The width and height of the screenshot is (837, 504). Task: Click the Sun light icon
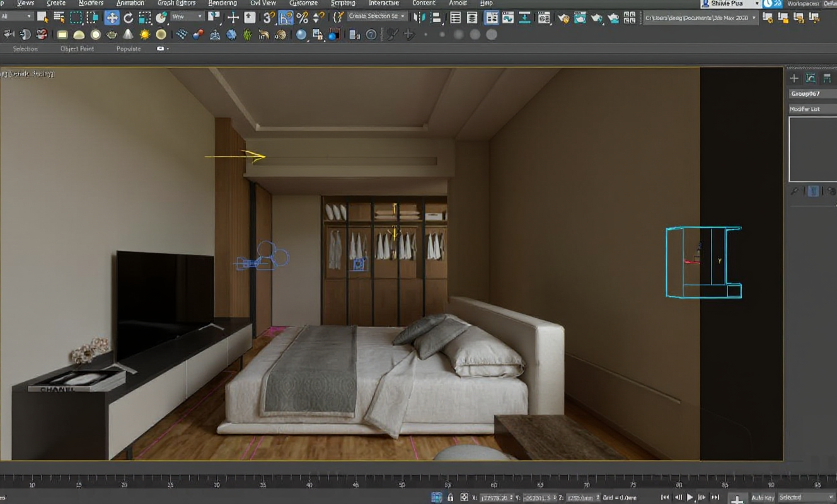pyautogui.click(x=145, y=35)
